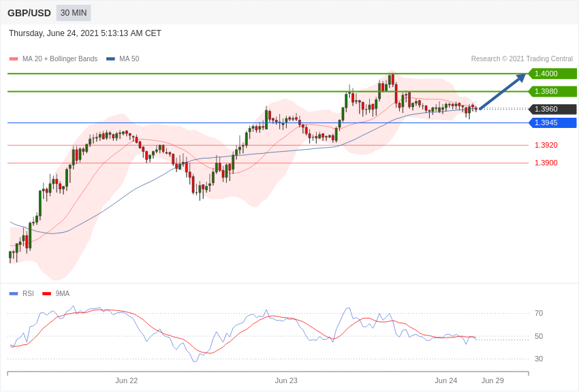This screenshot has width=579, height=392.
Task: Click the red 1.3900 support label
Action: pos(546,163)
